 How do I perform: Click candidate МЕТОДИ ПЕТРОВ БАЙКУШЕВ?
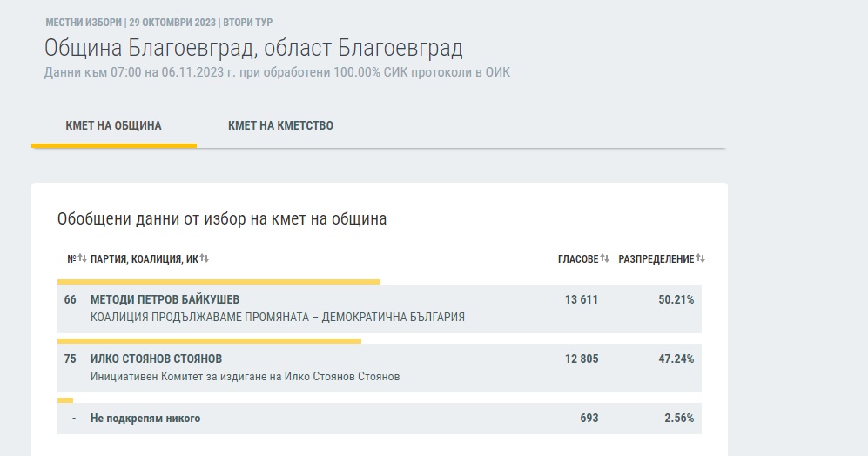point(157,299)
